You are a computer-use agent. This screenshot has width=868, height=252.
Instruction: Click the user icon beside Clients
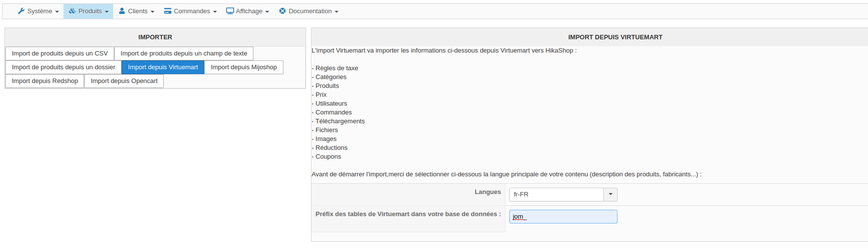[122, 11]
